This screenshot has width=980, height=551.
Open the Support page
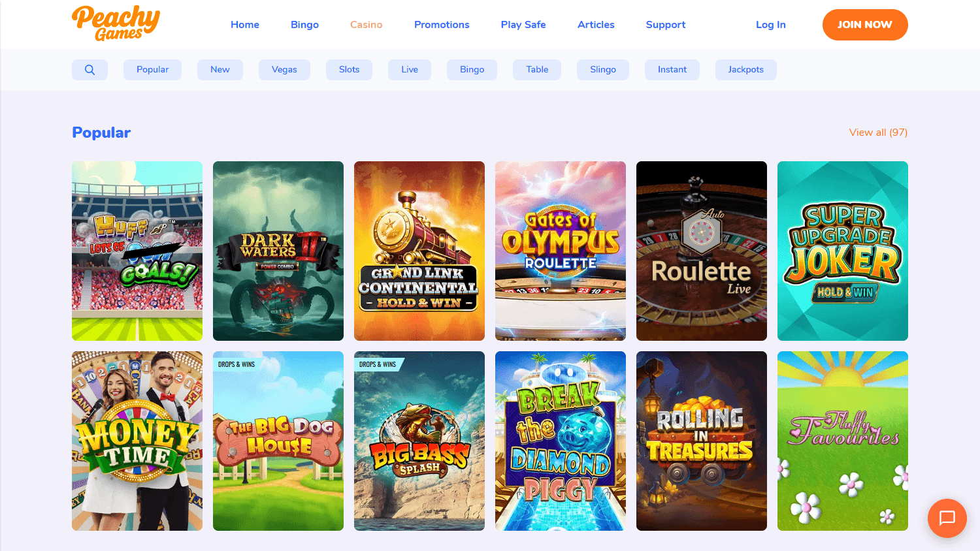click(666, 25)
